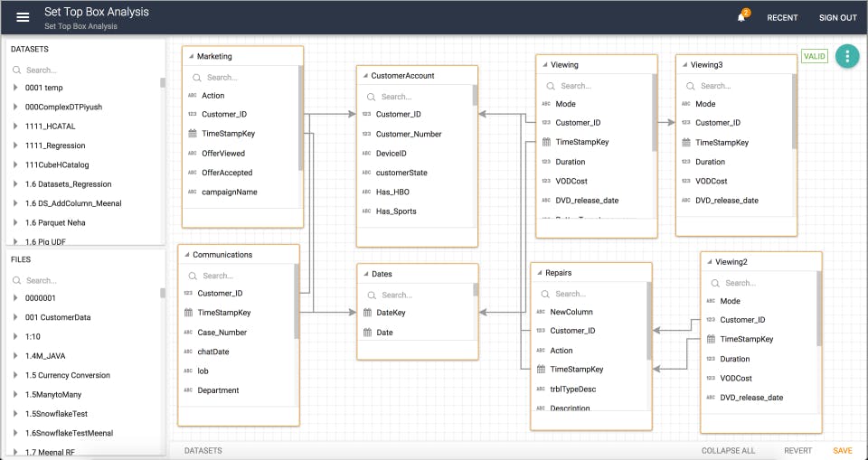This screenshot has height=460, width=868.
Task: Select Has_Sports field in CustomerAccount
Action: point(396,211)
